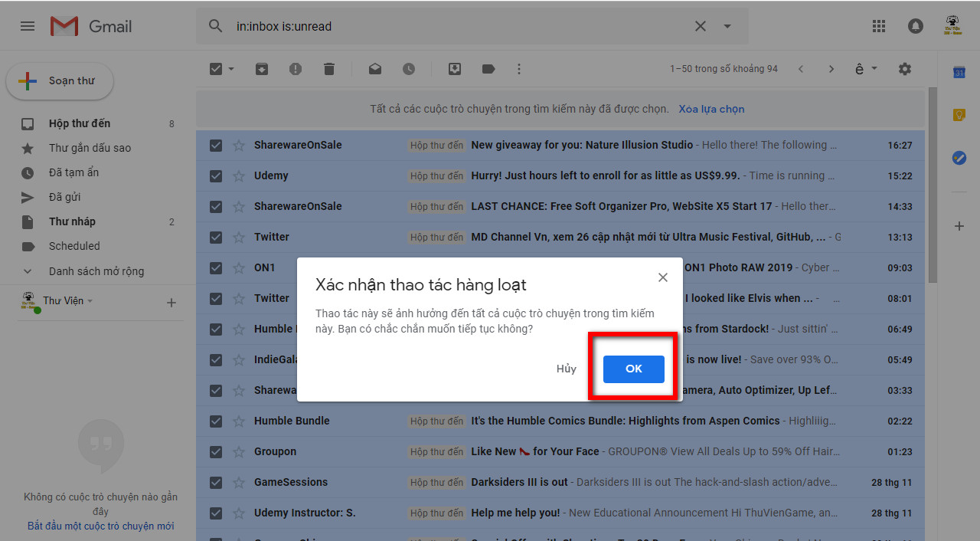This screenshot has height=541, width=980.
Task: Open Gmail settings gear
Action: [904, 68]
